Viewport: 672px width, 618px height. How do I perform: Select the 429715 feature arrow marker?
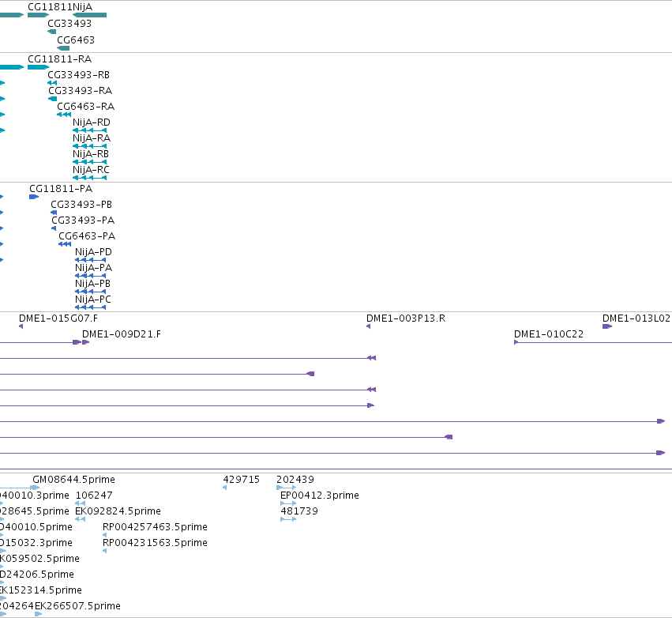pos(225,488)
